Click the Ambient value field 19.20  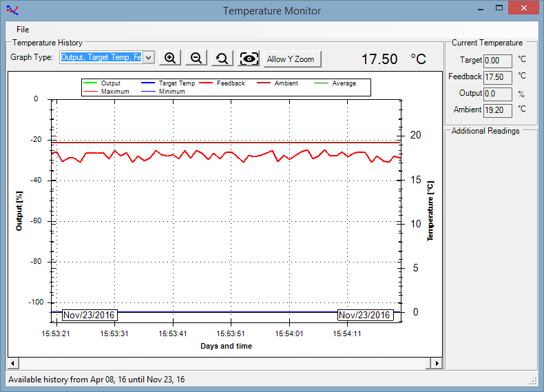(497, 110)
